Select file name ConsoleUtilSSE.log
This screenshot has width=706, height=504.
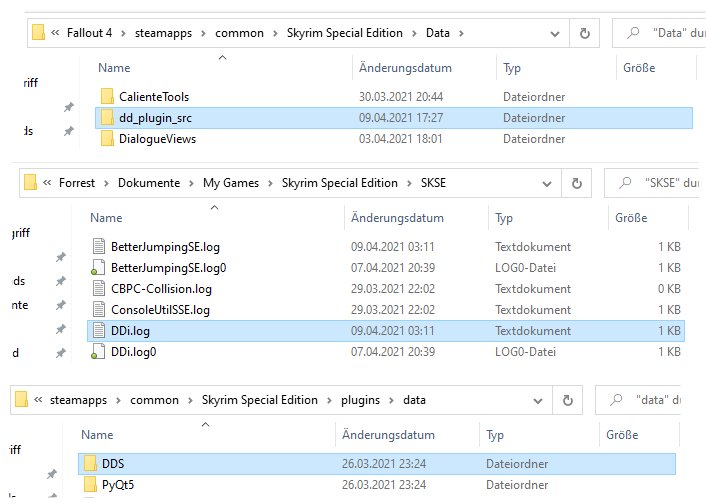pyautogui.click(x=160, y=310)
